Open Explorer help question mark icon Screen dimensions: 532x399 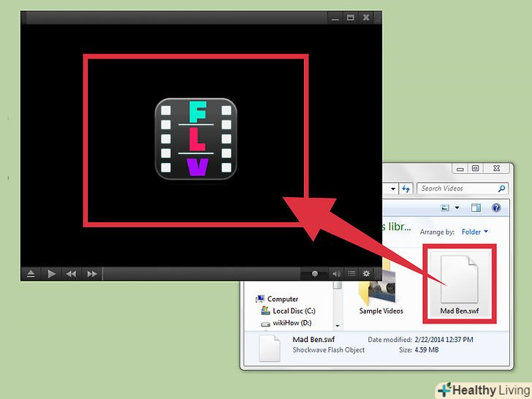[496, 208]
